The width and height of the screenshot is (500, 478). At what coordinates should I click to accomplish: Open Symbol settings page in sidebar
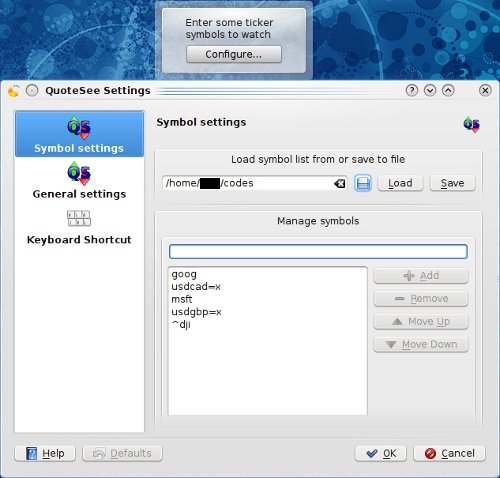[79, 134]
